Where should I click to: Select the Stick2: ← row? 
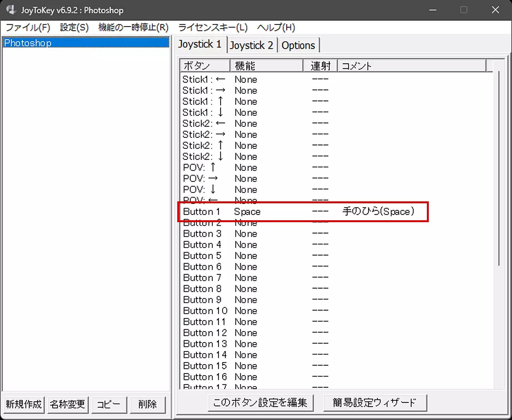[336, 124]
